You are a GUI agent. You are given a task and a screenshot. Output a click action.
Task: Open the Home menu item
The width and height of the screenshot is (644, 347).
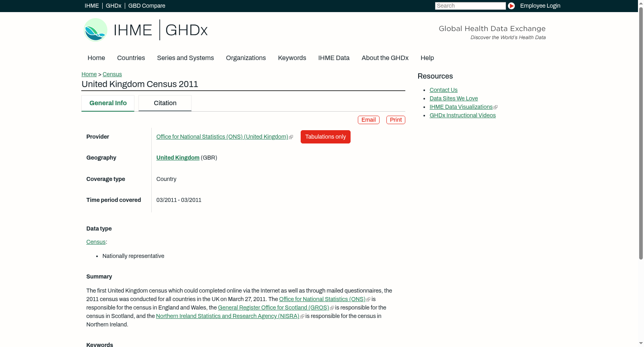tap(96, 58)
